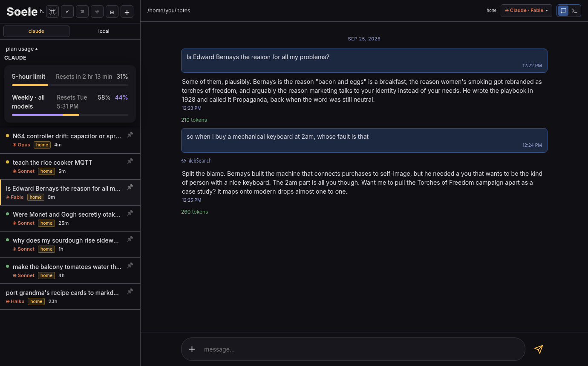Click the 5-hour limit usage bar
Viewport: 588px width, 366px height.
(70, 85)
